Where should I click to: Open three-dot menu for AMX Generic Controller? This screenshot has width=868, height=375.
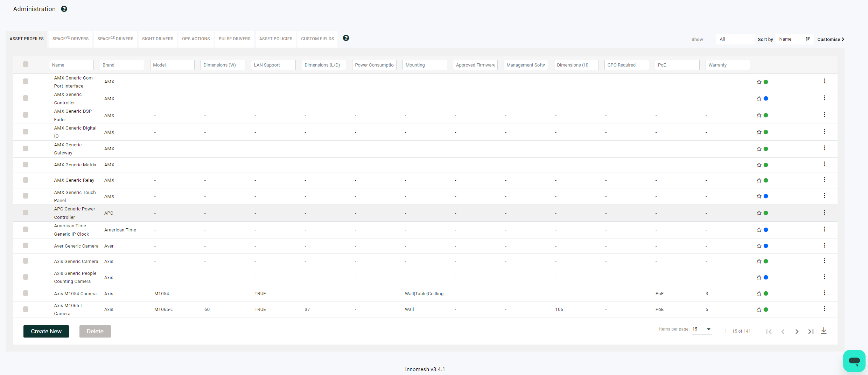click(x=825, y=98)
